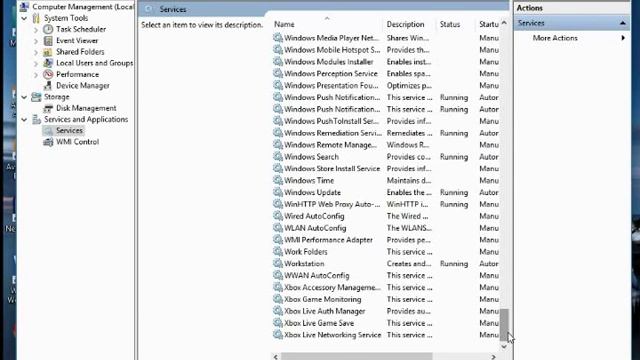Click gear icon of WWAN AutoConfig service

click(x=278, y=275)
